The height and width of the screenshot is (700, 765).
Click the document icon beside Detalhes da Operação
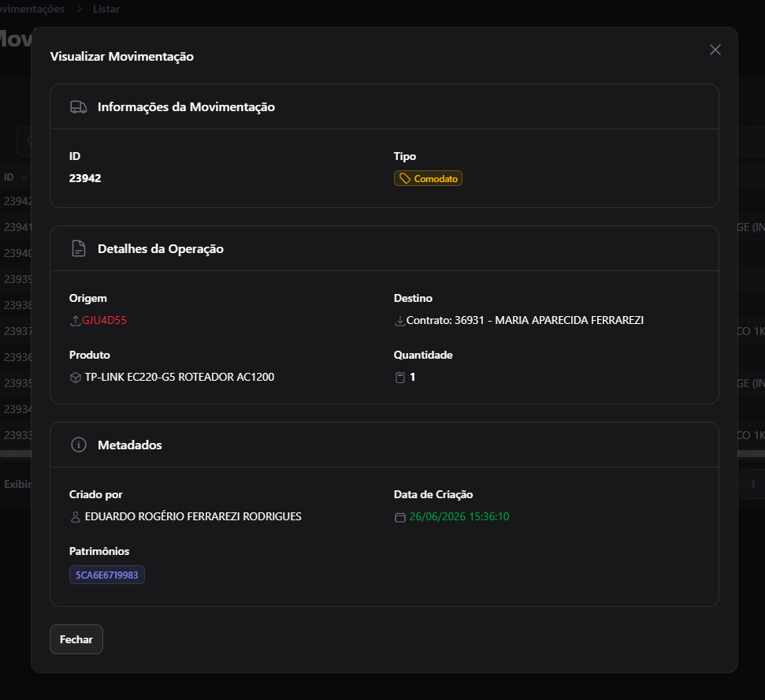(79, 248)
